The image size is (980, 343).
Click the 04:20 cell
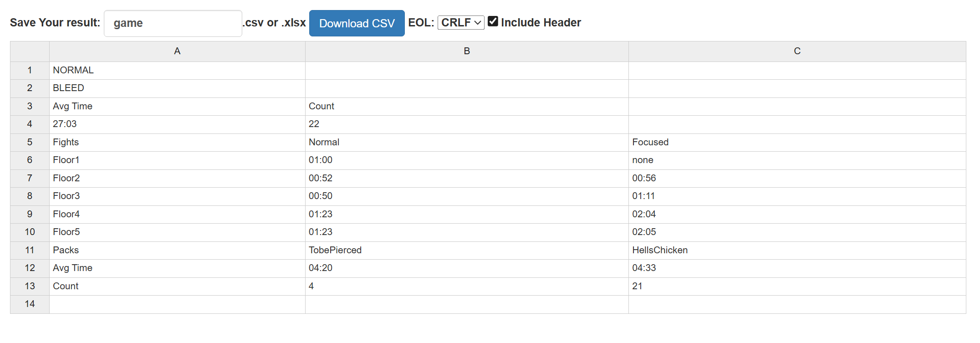click(x=467, y=268)
